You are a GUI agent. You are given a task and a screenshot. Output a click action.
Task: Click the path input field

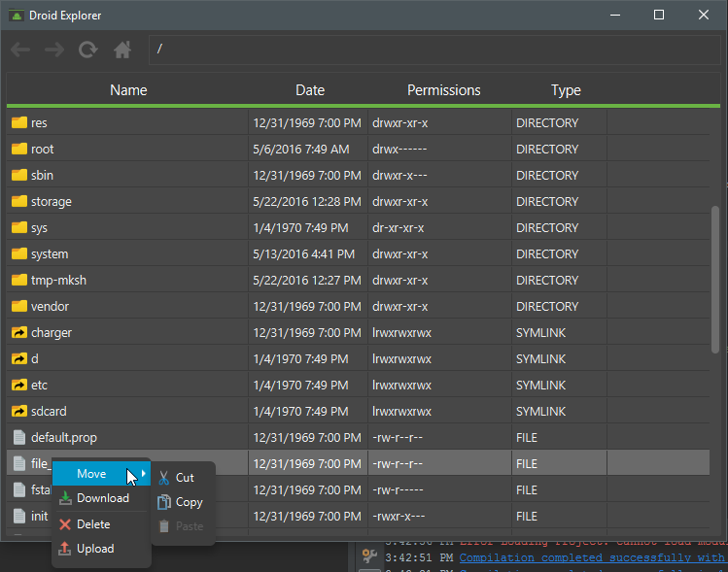pyautogui.click(x=434, y=50)
